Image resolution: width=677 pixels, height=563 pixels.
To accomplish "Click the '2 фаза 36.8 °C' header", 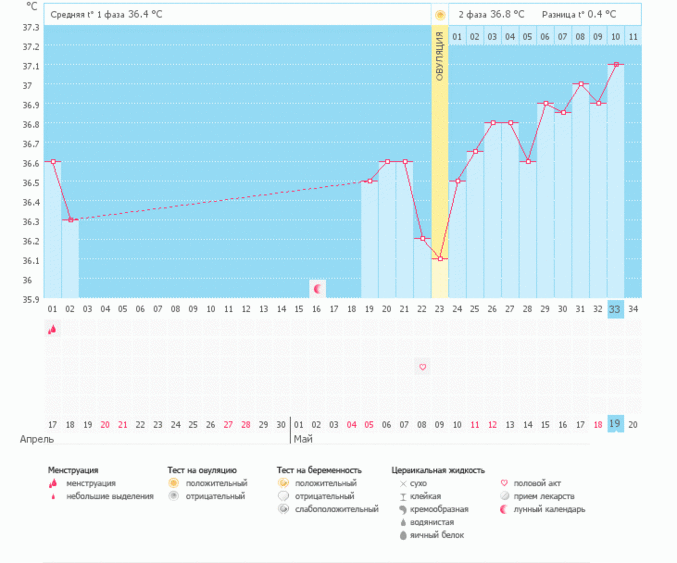I will [x=490, y=15].
